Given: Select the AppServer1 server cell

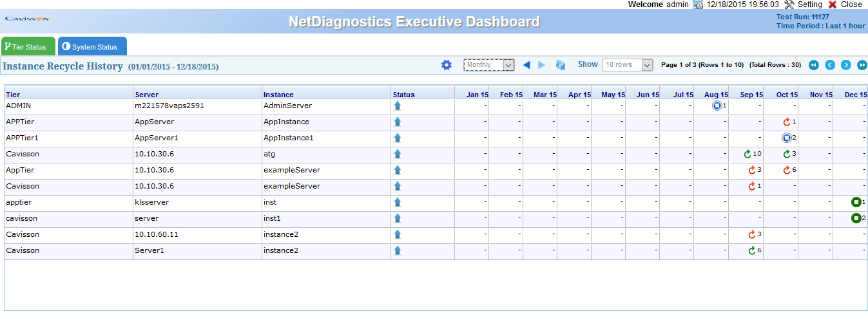Looking at the screenshot, I should click(197, 139).
